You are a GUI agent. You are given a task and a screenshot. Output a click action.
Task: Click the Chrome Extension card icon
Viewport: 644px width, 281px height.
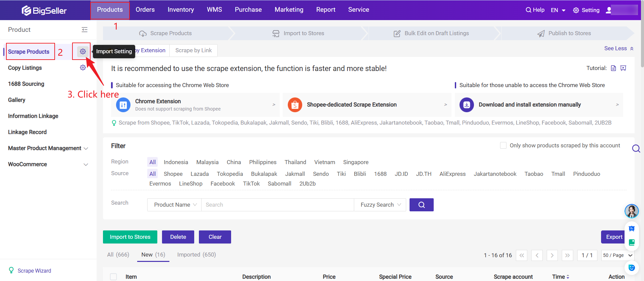tap(123, 105)
